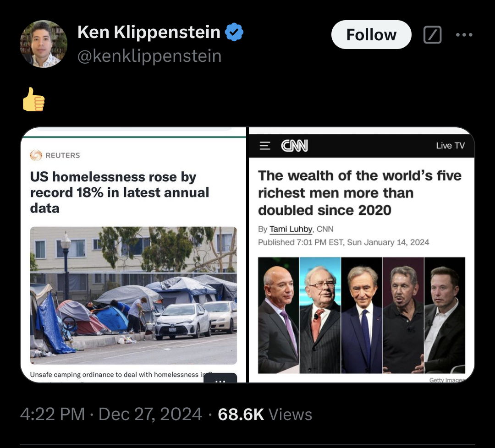Click the 68.6K Views count
Screen dimensions: 495x448
[x=265, y=414]
